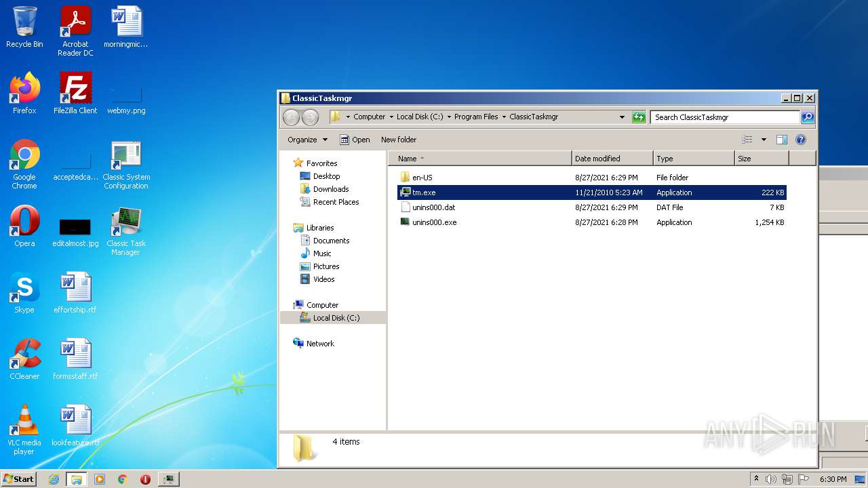Show hidden tray icons arrow
Image resolution: width=868 pixels, height=488 pixels.
[x=757, y=479]
